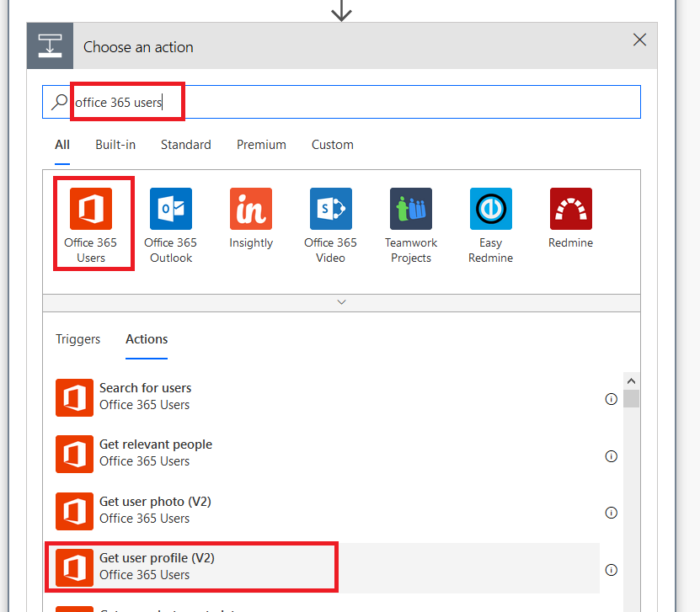Screen dimensions: 700x612
Task: Click the actions list scrollbar thumb
Action: [631, 399]
